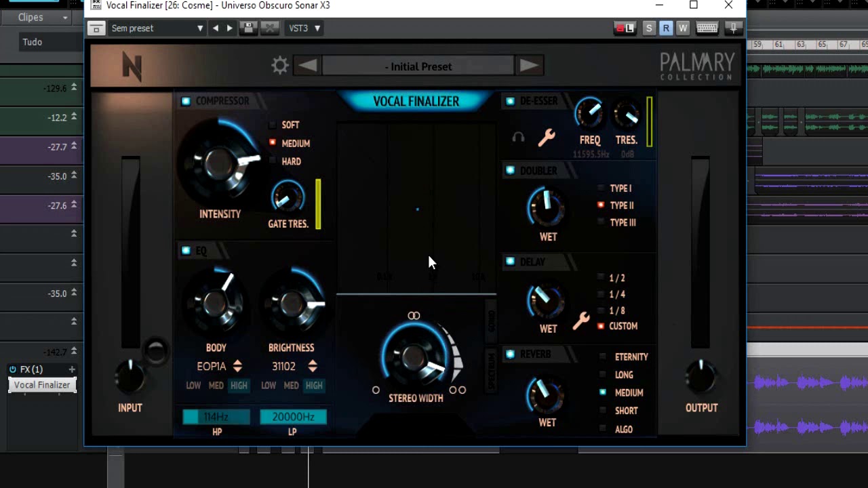The image size is (868, 488).
Task: Select Body MED band
Action: [x=216, y=386]
